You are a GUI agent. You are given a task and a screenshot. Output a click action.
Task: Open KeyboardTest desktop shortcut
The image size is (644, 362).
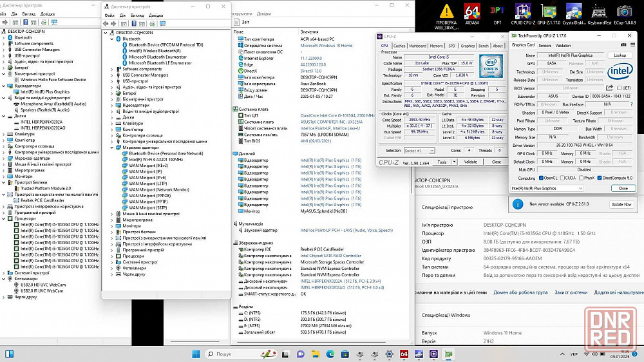[599, 14]
